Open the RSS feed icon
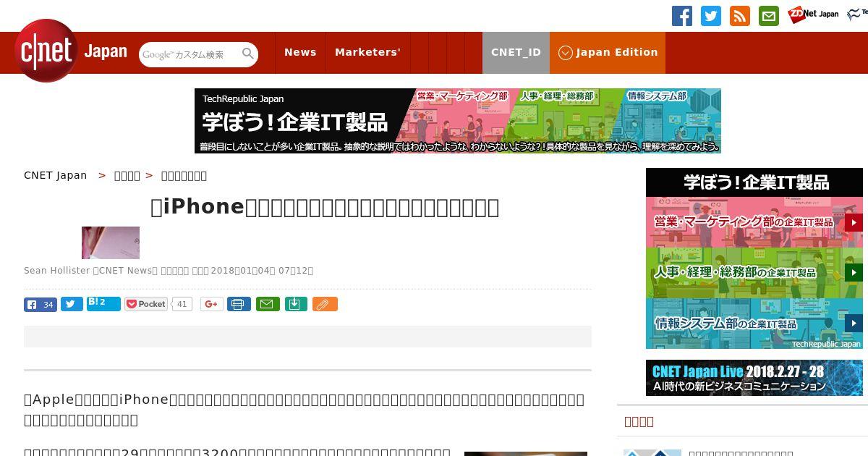The width and height of the screenshot is (868, 456). [x=740, y=15]
